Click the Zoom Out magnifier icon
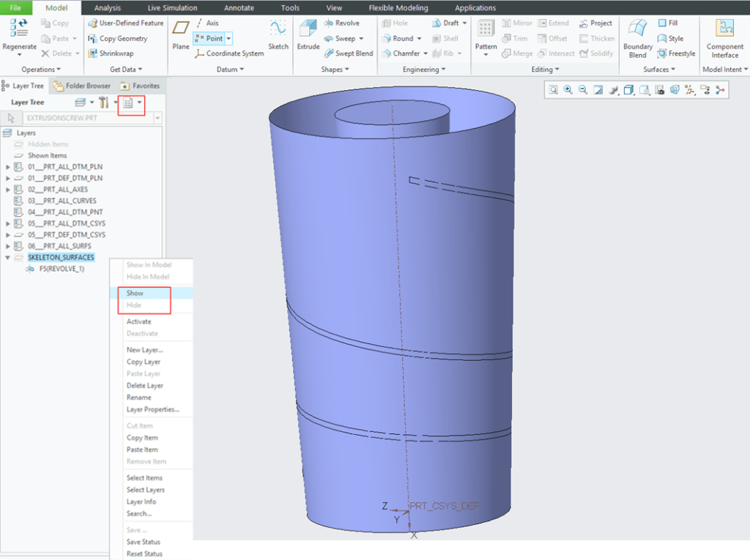This screenshot has width=750, height=560. 583,90
